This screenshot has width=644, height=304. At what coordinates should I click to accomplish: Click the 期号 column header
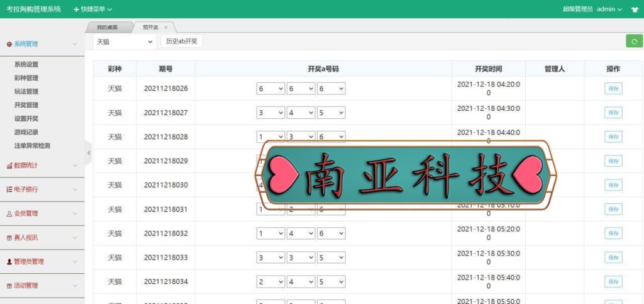165,69
